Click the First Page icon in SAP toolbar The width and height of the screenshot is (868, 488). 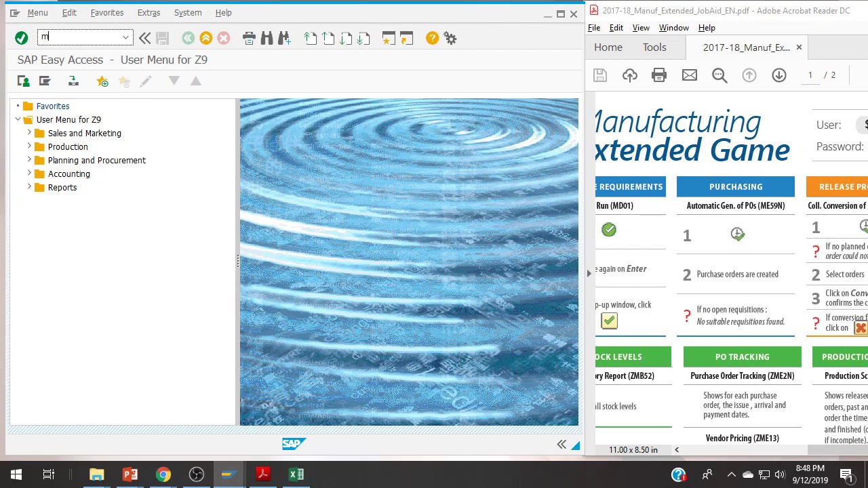(311, 39)
